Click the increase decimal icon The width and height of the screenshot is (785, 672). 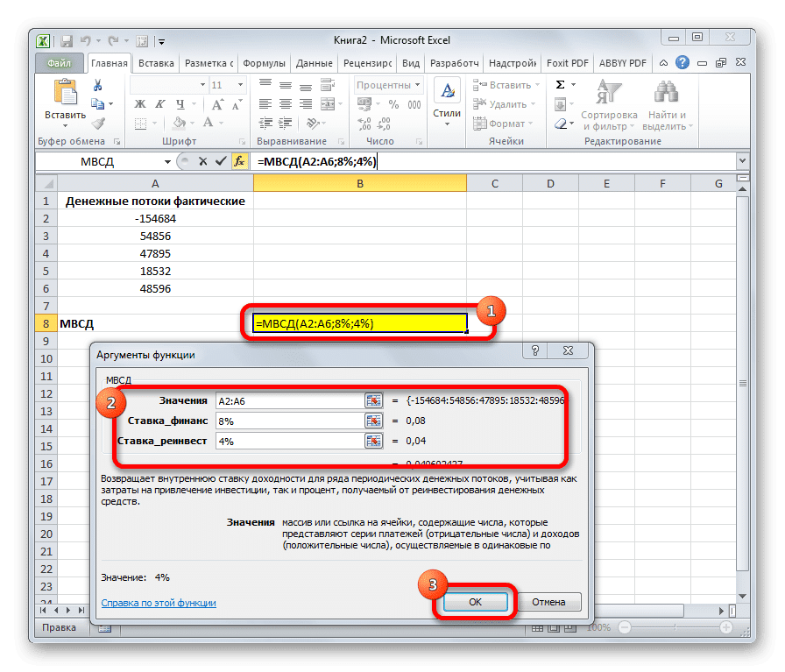365,124
